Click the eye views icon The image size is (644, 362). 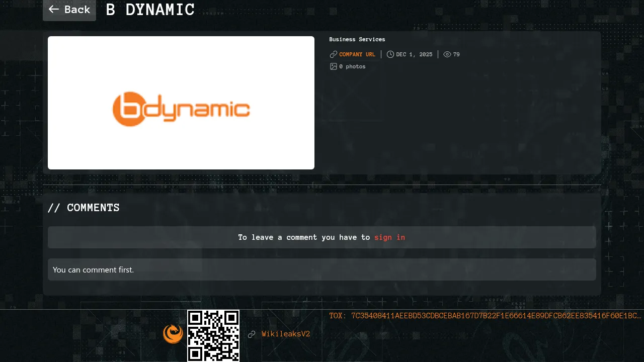click(x=447, y=54)
